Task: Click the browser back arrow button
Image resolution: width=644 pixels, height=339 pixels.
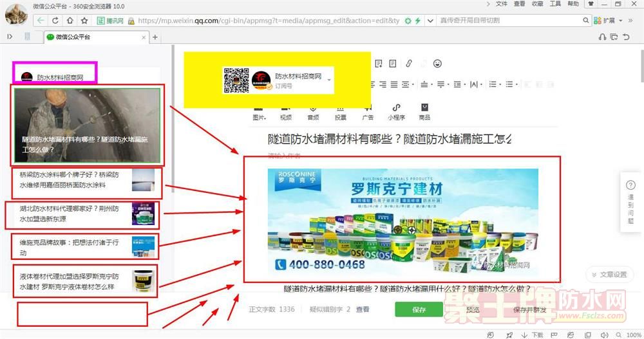Action: click(40, 21)
